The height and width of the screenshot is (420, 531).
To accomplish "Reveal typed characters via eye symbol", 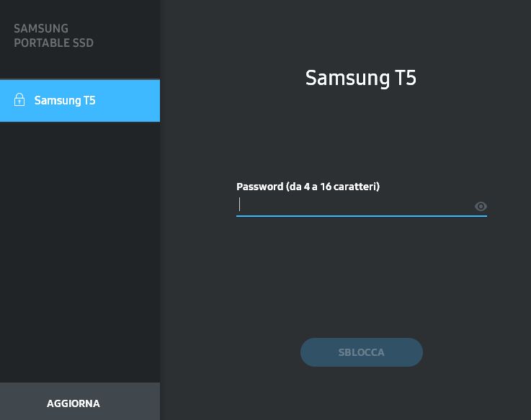I will (x=481, y=206).
